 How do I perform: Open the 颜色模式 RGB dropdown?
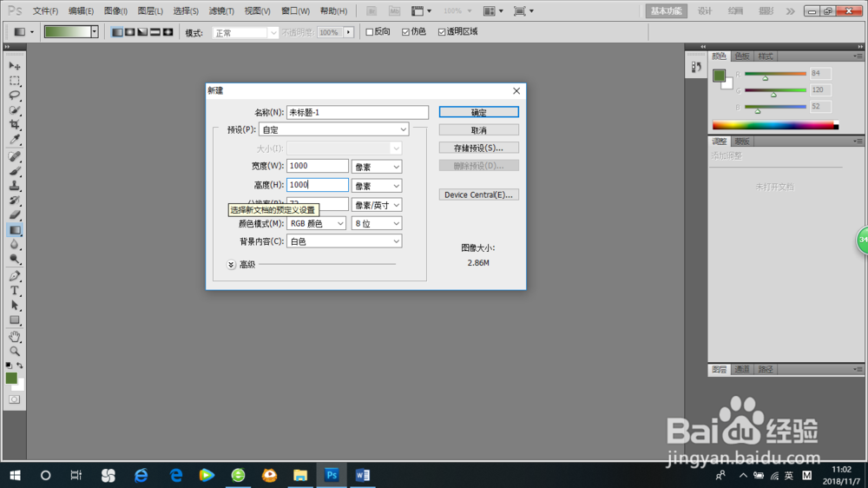click(x=316, y=223)
